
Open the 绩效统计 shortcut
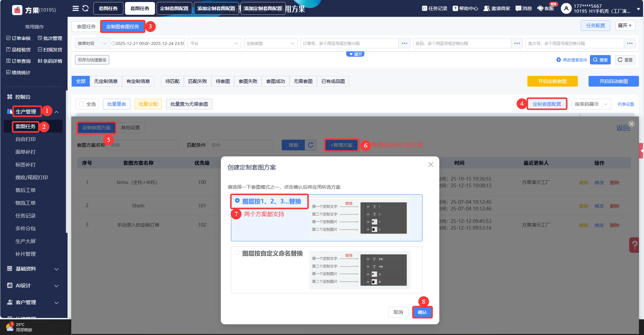point(18,73)
